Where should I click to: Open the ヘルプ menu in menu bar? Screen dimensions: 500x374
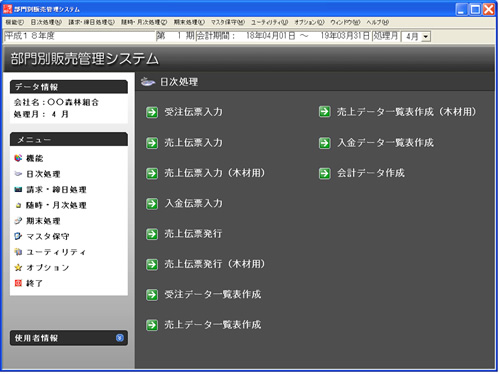tap(378, 22)
